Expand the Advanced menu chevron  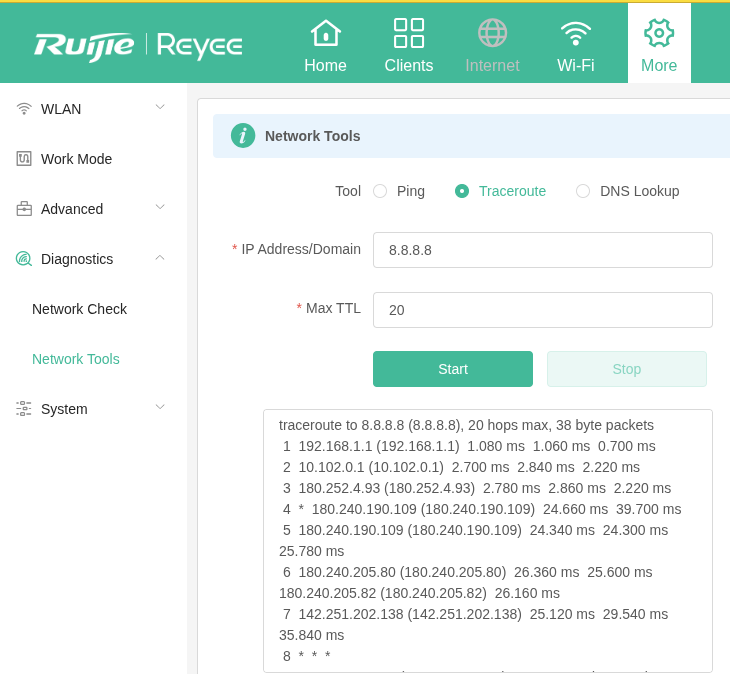[160, 207]
